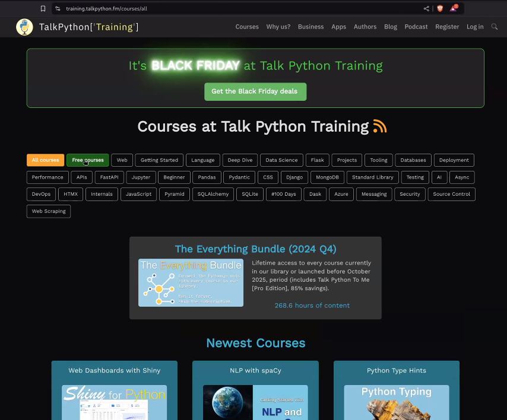507x420 pixels.
Task: Filter by the Getting Started tag
Action: (x=160, y=160)
